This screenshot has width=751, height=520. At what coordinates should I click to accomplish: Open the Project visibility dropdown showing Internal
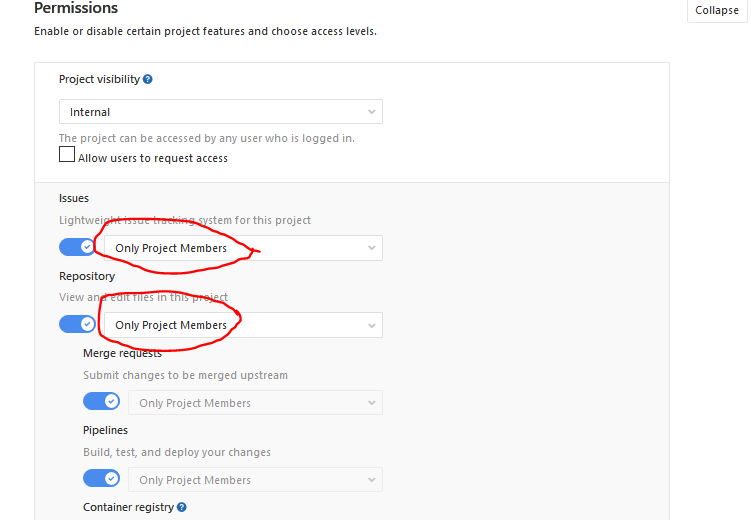pyautogui.click(x=220, y=112)
